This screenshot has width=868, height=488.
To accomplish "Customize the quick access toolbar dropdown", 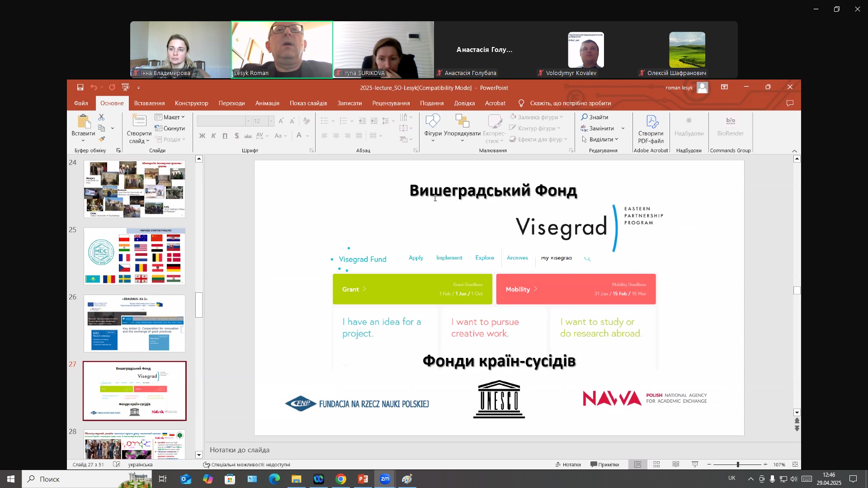I will click(139, 88).
